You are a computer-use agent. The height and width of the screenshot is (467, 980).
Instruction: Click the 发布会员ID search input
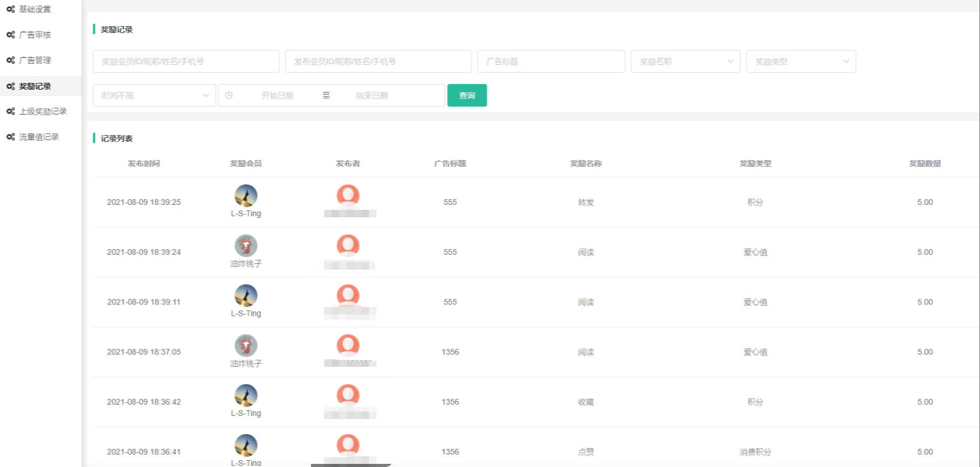click(x=378, y=62)
